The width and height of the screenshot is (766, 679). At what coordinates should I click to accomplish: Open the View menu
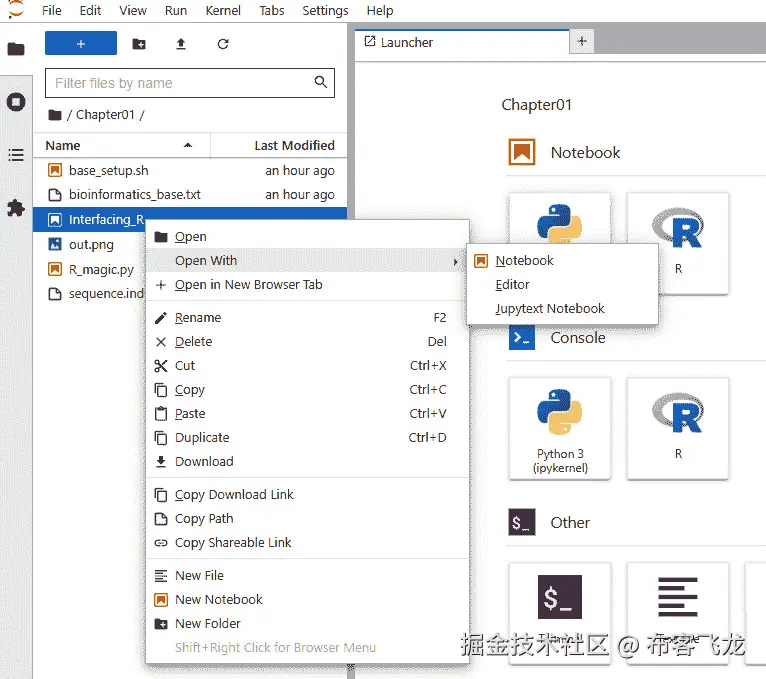[133, 10]
